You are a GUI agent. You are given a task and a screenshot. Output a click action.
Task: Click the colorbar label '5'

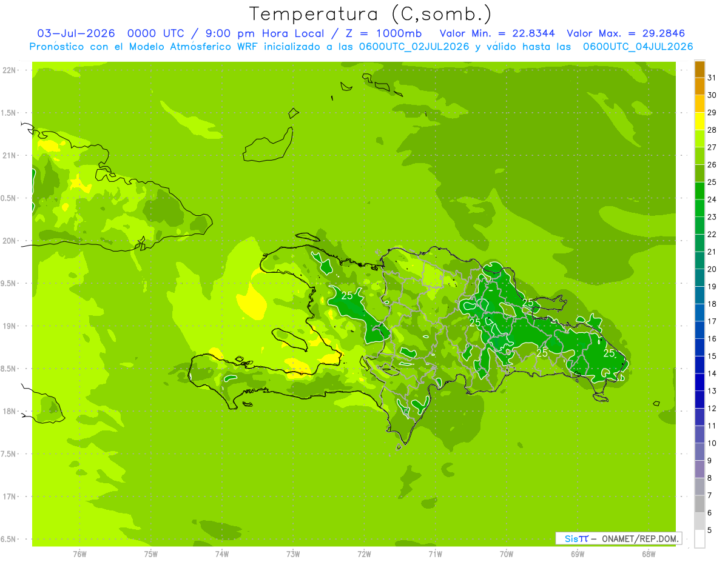click(710, 530)
